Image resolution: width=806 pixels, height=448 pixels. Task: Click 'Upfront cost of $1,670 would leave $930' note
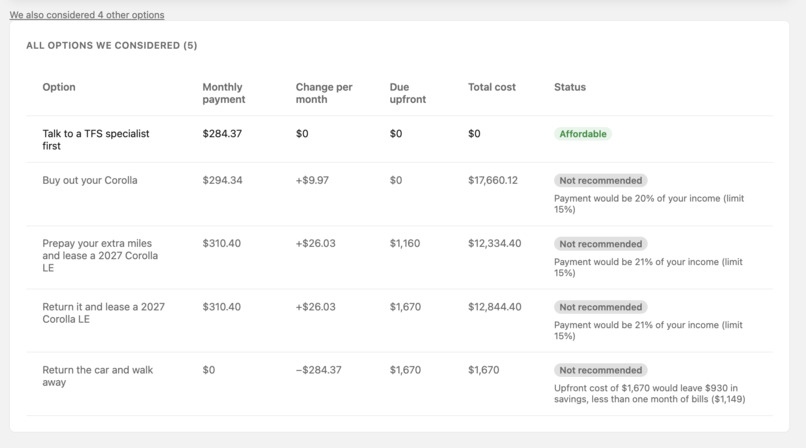pyautogui.click(x=650, y=394)
